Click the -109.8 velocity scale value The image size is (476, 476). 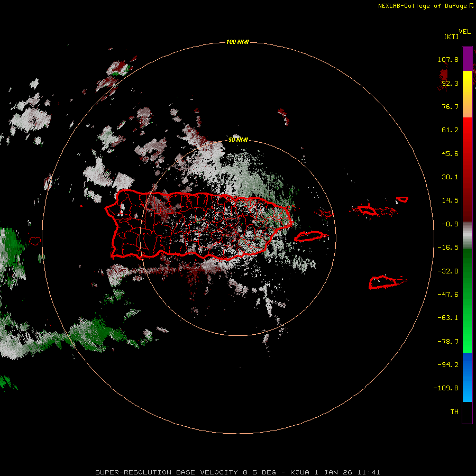coord(446,388)
